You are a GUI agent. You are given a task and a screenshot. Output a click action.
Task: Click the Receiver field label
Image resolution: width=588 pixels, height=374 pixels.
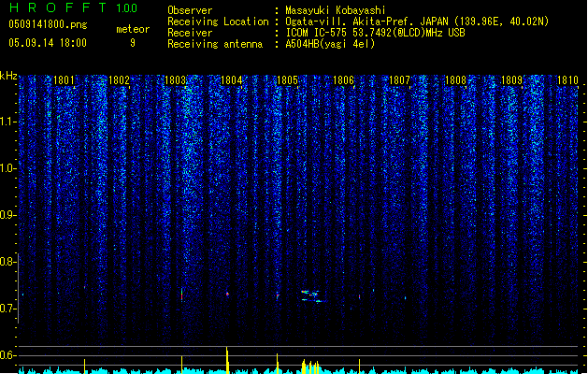190,33
